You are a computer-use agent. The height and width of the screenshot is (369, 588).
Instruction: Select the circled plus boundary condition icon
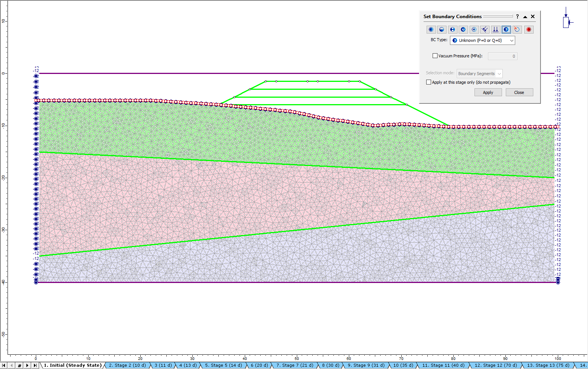(x=474, y=29)
